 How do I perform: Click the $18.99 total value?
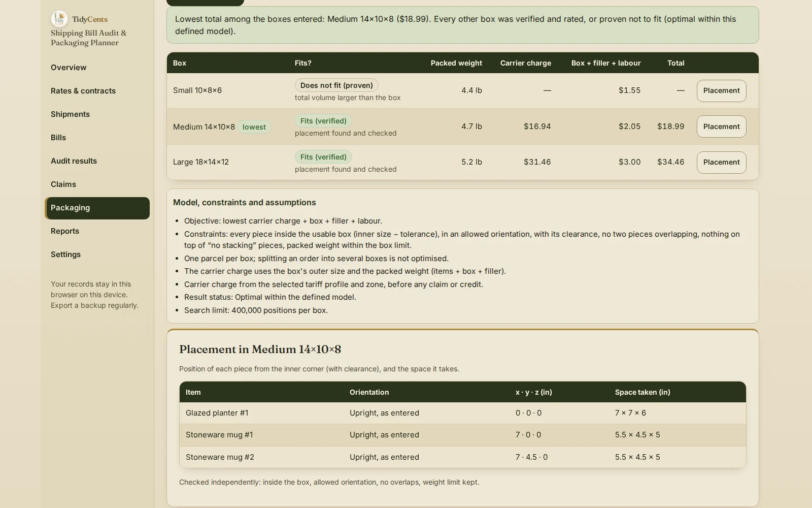670,126
